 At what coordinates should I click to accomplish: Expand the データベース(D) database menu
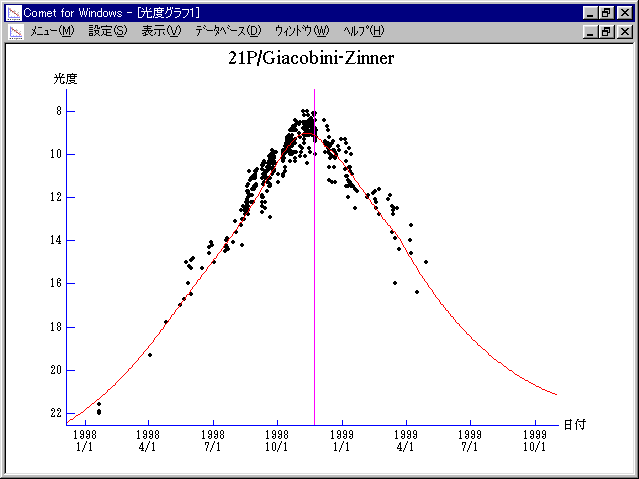[228, 31]
